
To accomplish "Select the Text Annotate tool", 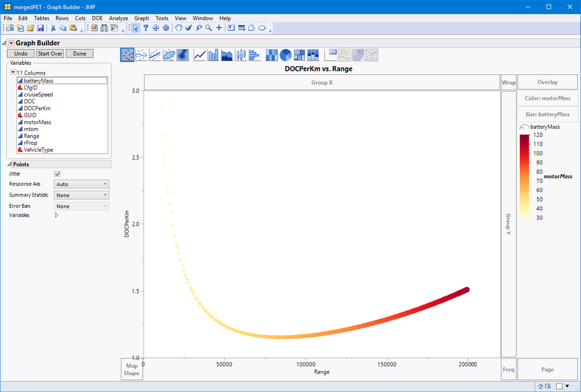I will 231,28.
